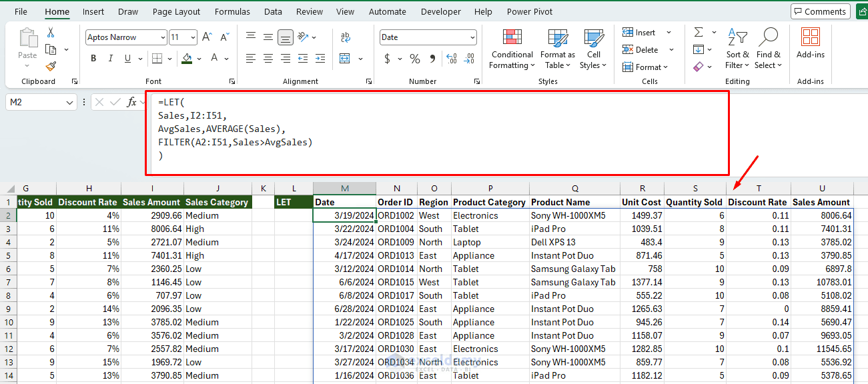Switch to the Data tab

[x=273, y=11]
